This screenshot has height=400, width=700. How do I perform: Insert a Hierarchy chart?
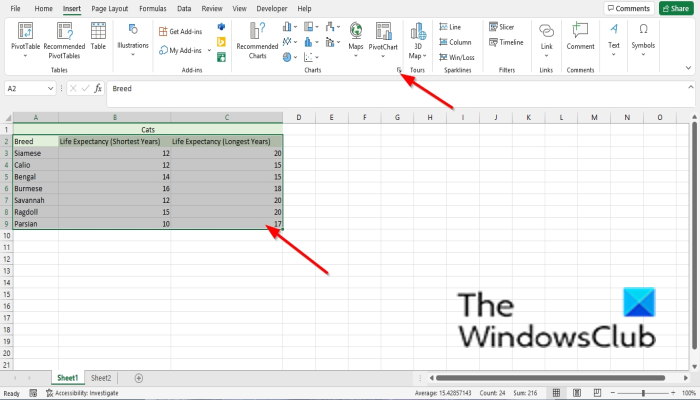311,27
